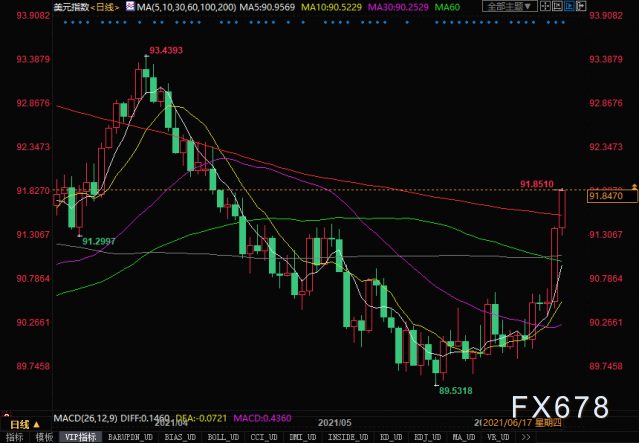This screenshot has height=443, width=640.
Task: Click the 2021/05 time axis label
Action: point(334,423)
